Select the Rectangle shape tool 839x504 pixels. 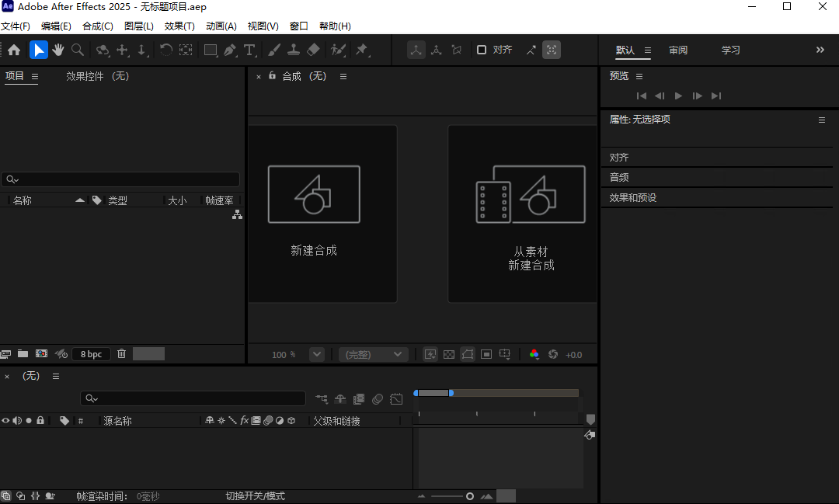(211, 50)
